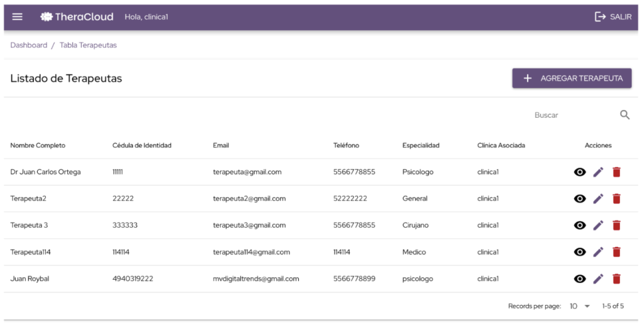
Task: Focus the Buscar search field
Action: (569, 115)
